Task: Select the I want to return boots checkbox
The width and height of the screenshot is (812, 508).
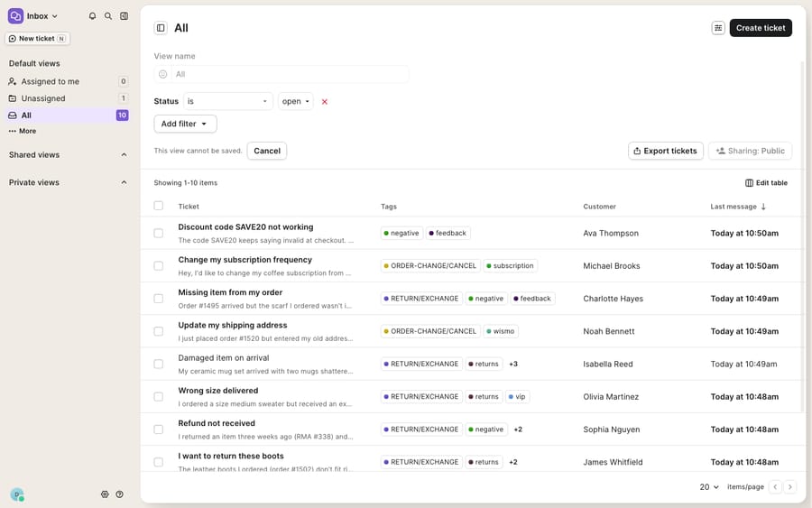Action: pyautogui.click(x=159, y=462)
